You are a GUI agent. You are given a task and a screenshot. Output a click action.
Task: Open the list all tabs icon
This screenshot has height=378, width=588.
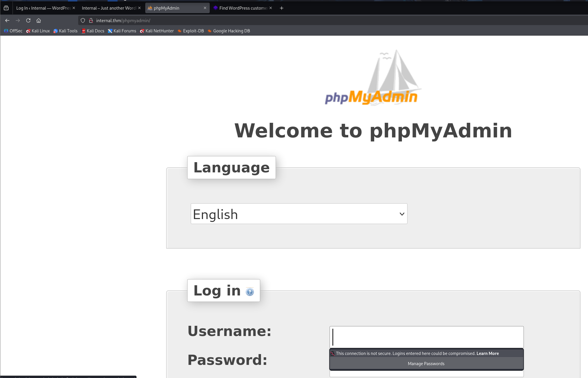point(6,8)
